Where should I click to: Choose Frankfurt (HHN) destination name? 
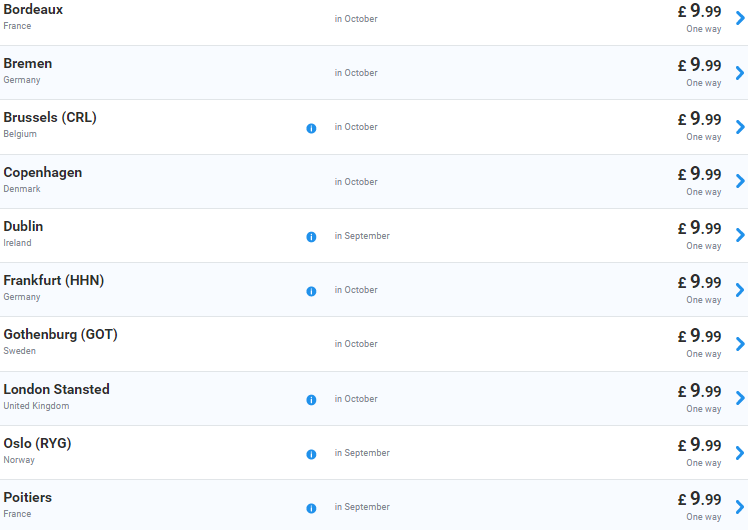tap(53, 280)
